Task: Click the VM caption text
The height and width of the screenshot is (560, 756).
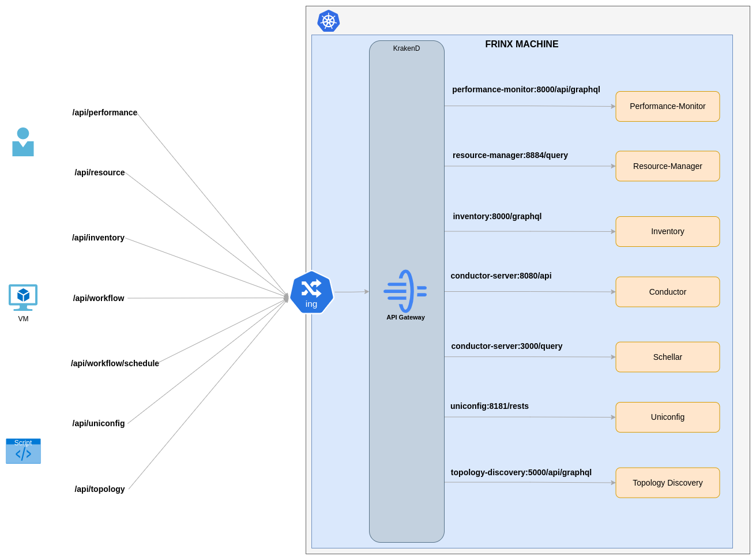Action: pos(23,319)
